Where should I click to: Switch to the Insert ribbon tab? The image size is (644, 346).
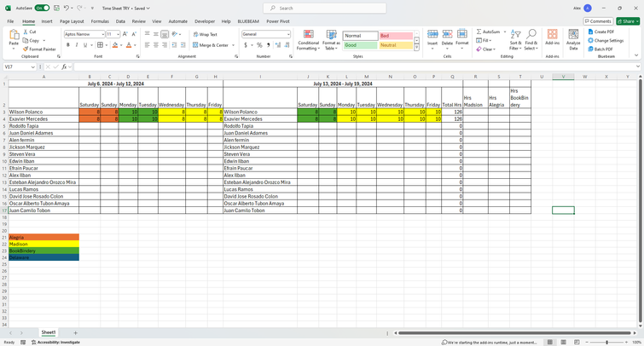[x=47, y=21]
